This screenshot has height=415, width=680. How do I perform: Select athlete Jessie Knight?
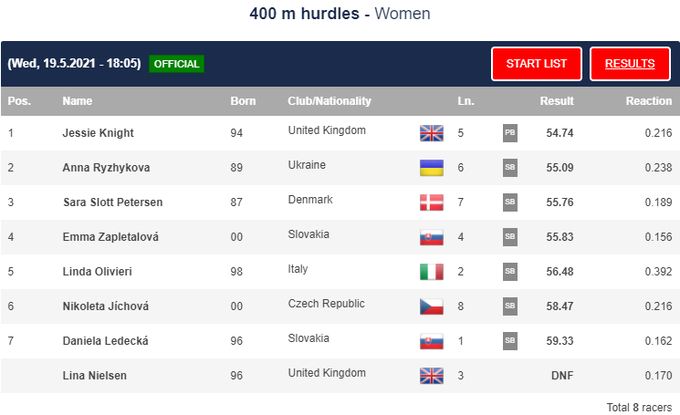point(98,133)
